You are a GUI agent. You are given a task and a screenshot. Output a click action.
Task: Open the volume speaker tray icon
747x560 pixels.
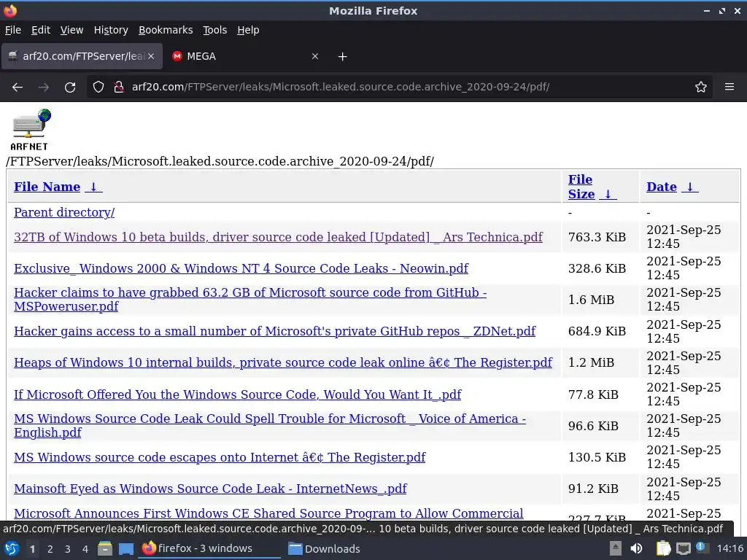[636, 548]
